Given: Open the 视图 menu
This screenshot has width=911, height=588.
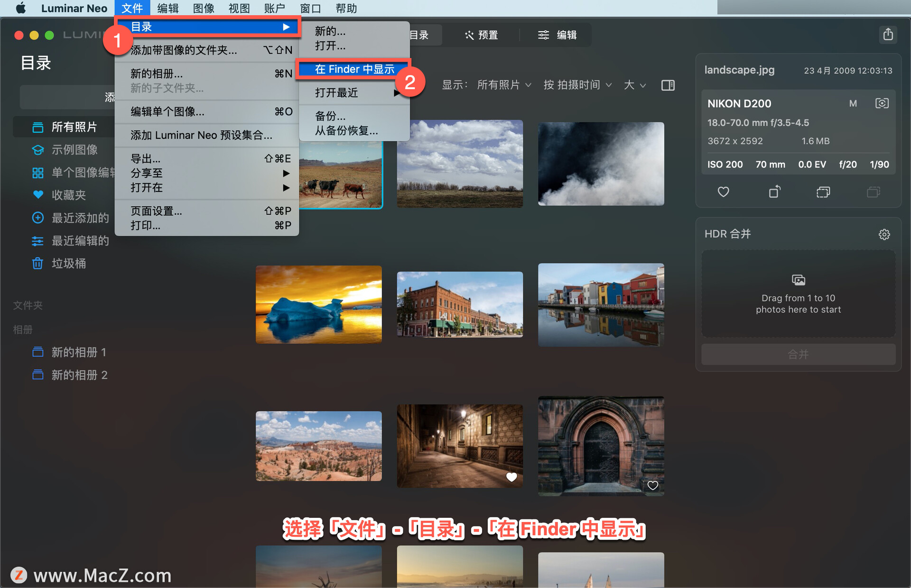Looking at the screenshot, I should tap(239, 8).
